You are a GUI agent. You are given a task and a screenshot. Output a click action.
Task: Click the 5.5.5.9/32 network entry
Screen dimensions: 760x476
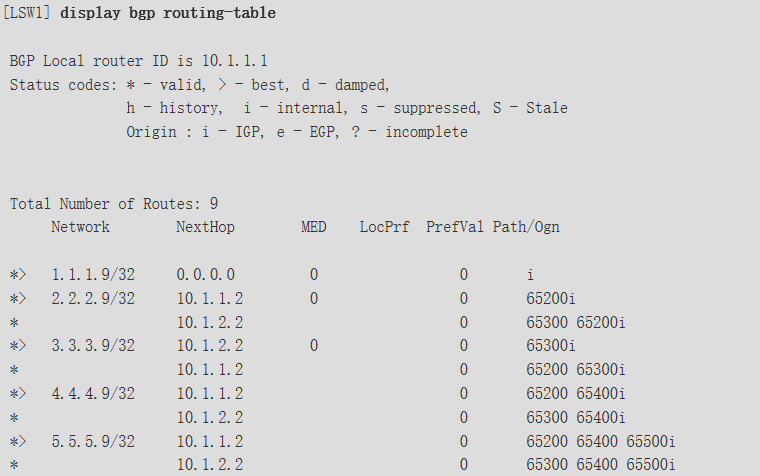(x=93, y=441)
